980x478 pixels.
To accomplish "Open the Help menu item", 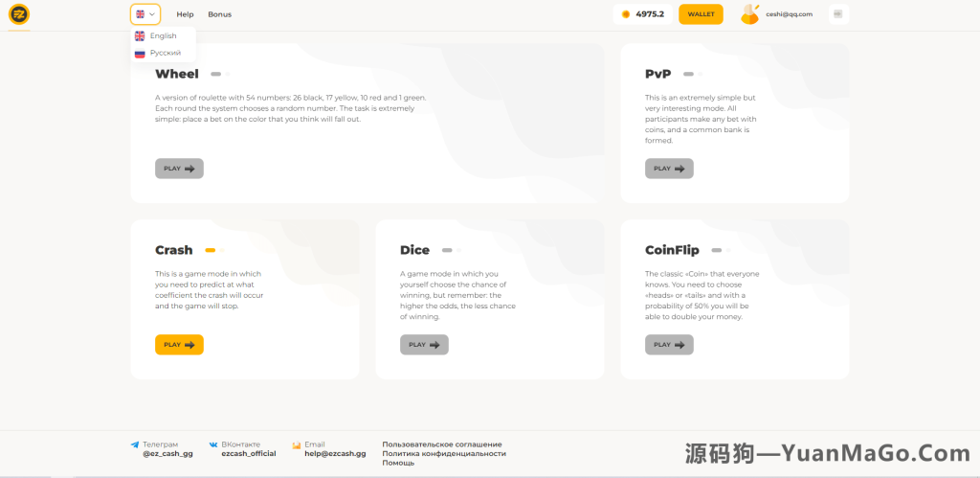I will coord(185,14).
